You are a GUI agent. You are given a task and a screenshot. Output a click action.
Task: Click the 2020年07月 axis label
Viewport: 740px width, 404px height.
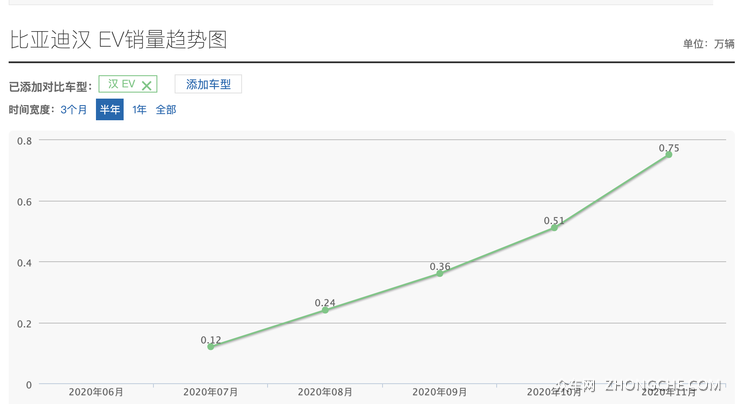click(210, 392)
